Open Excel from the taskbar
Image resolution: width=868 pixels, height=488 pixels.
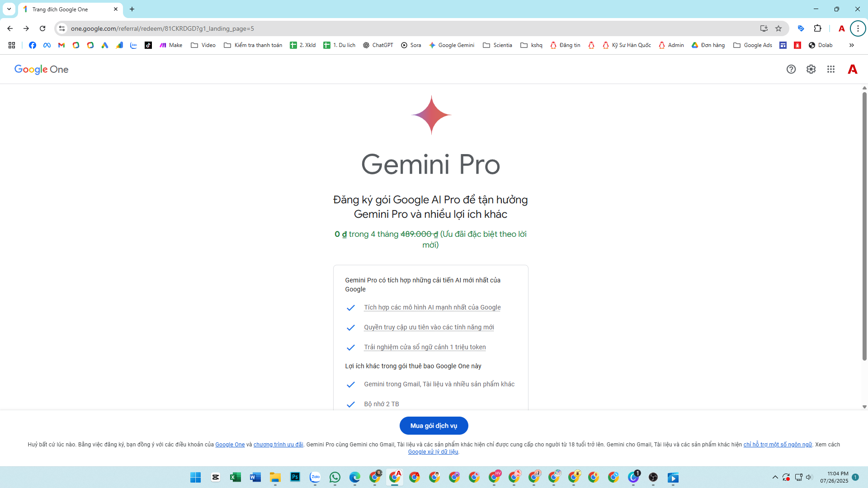tap(235, 477)
